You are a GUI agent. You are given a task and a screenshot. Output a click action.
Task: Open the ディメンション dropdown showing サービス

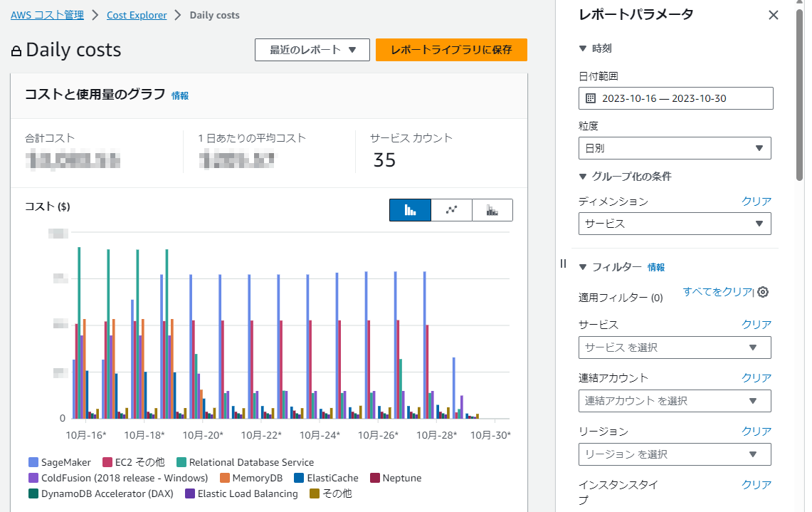pos(674,223)
